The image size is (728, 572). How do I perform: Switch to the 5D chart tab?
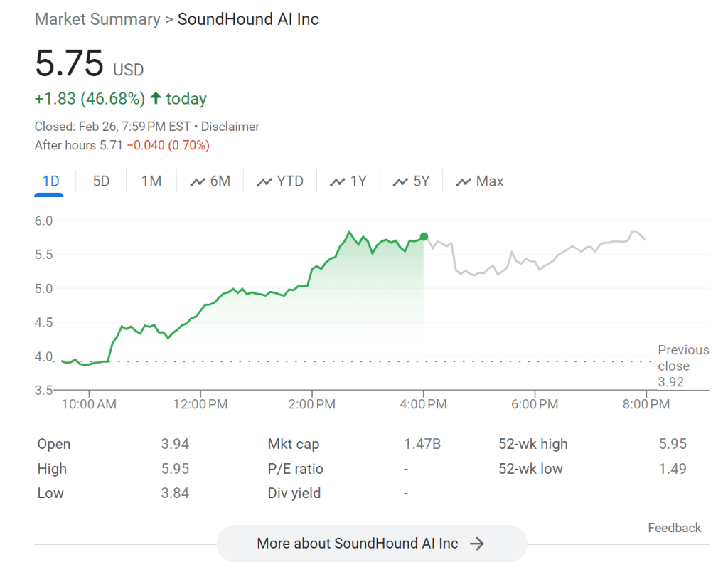coord(101,181)
